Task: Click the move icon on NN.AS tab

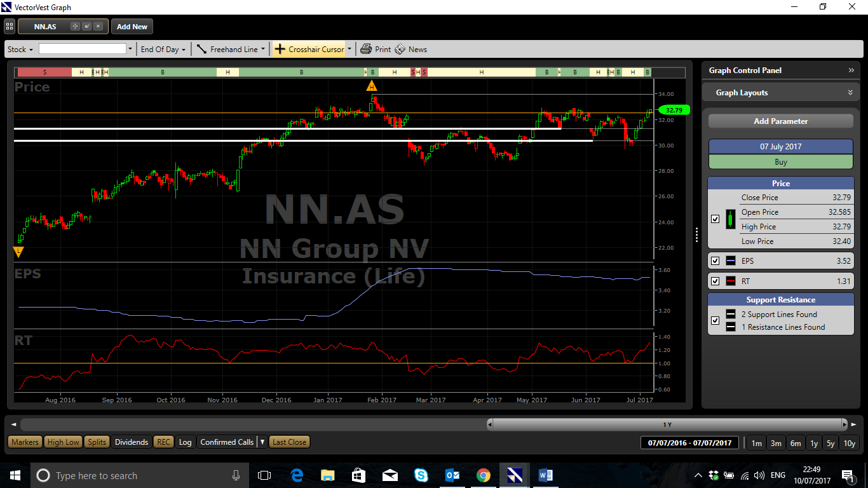Action: [75, 27]
